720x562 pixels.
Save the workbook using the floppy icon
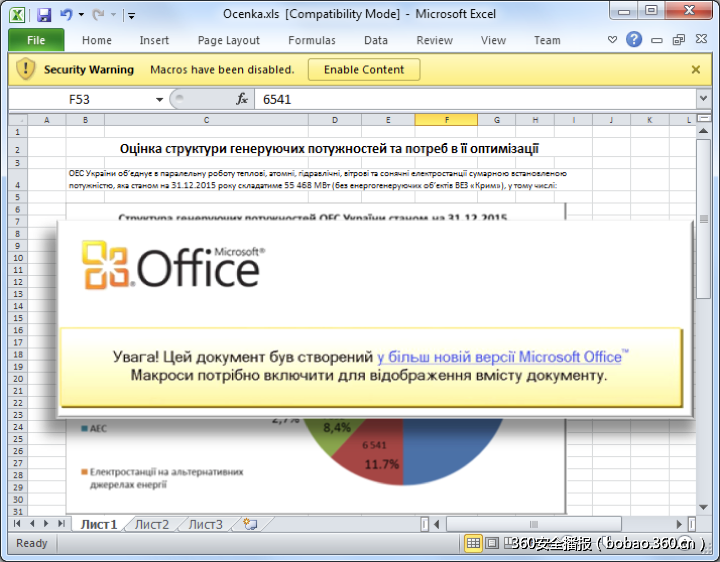44,15
